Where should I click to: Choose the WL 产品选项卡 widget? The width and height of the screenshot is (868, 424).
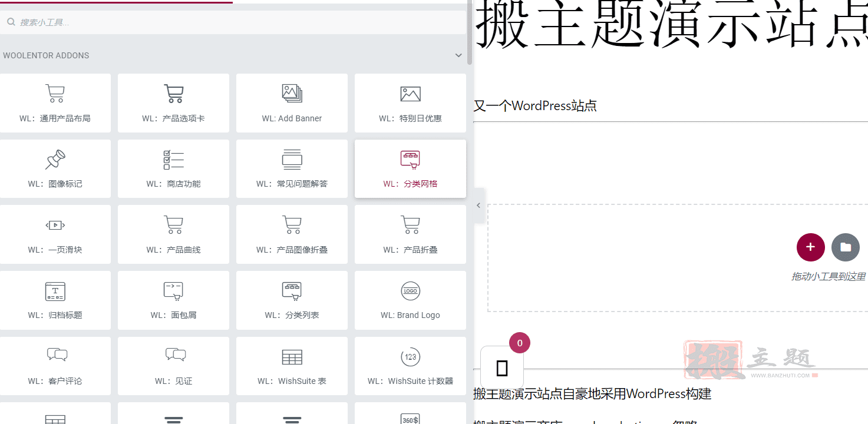click(173, 103)
